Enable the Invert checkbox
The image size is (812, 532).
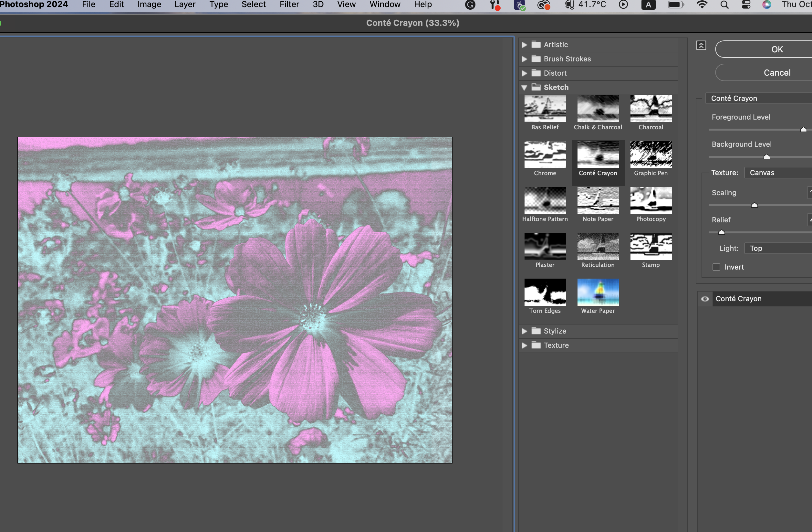click(x=716, y=267)
